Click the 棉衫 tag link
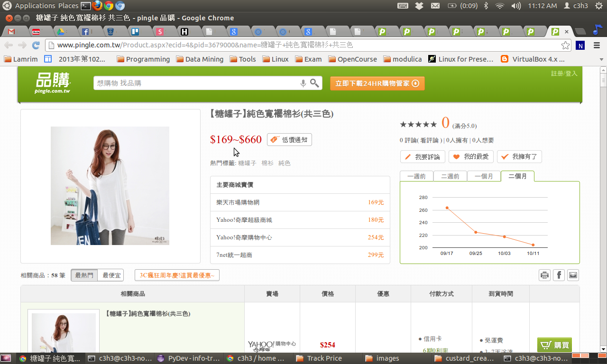607x364 pixels. tap(267, 163)
